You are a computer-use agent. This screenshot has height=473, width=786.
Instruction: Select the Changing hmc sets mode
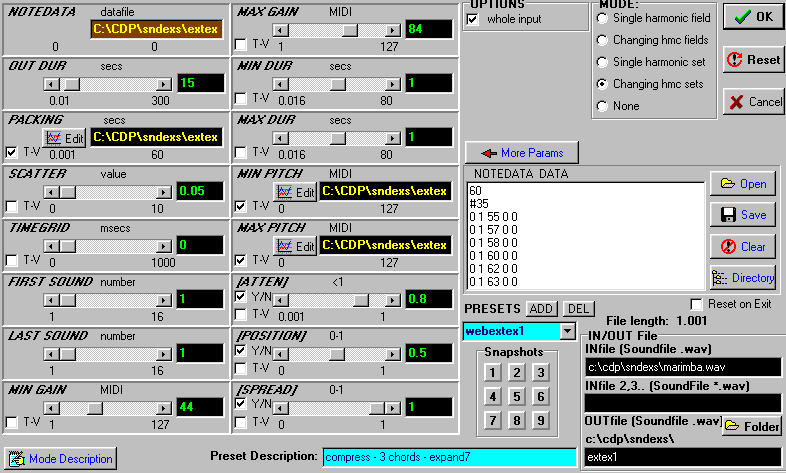(602, 84)
